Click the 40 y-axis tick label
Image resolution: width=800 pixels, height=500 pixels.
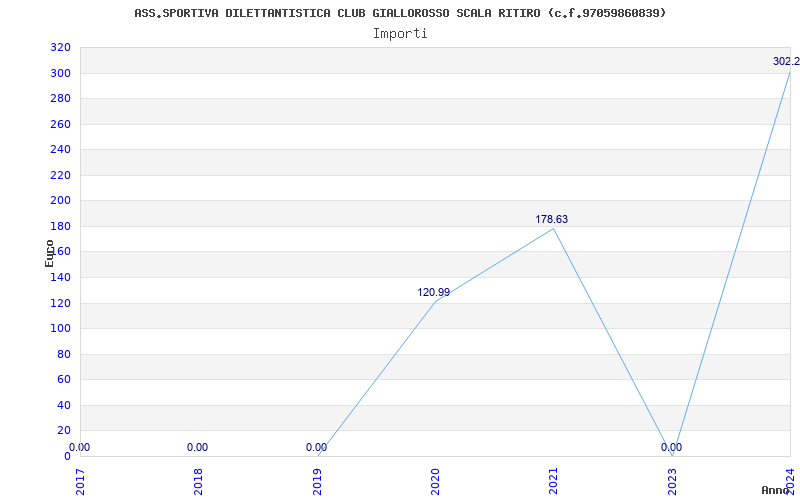coord(63,405)
